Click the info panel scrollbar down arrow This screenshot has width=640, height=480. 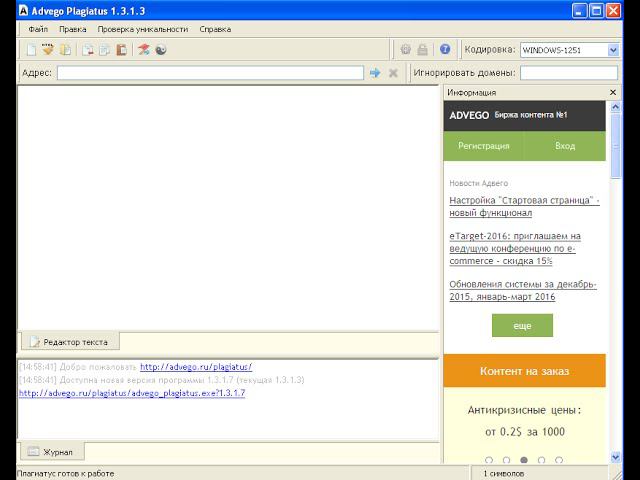tap(616, 457)
